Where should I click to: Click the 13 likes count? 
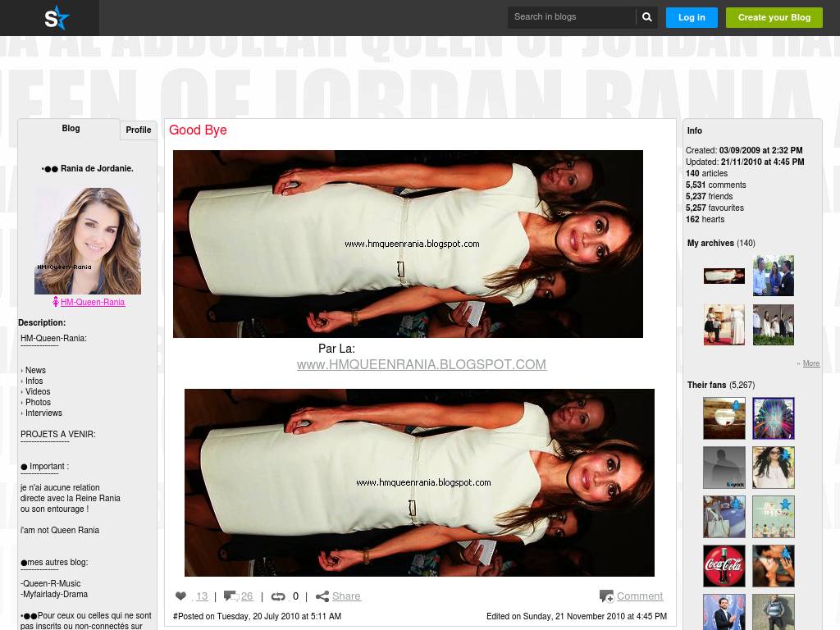coord(202,596)
